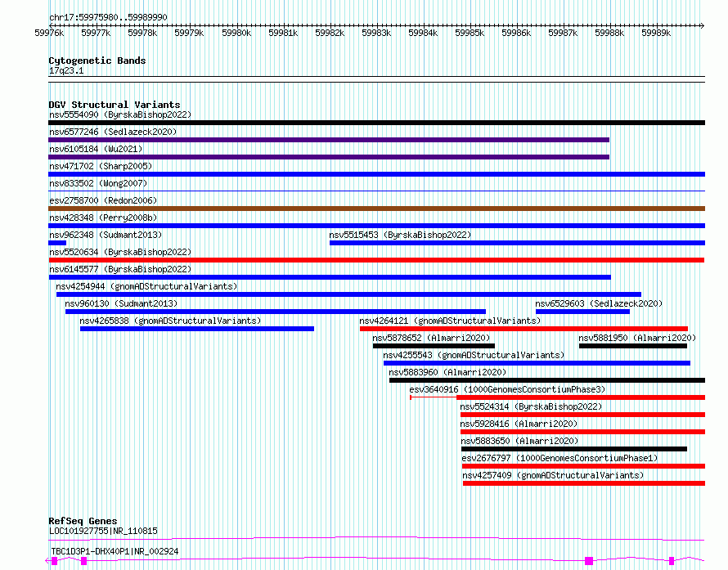Click the Cytogenetic Bands track title
728x570 pixels.
97,61
